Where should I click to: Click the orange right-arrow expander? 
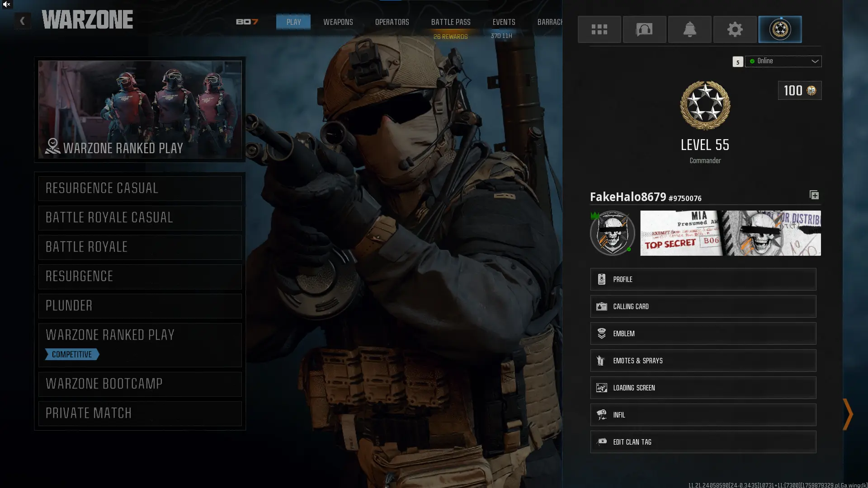point(848,414)
